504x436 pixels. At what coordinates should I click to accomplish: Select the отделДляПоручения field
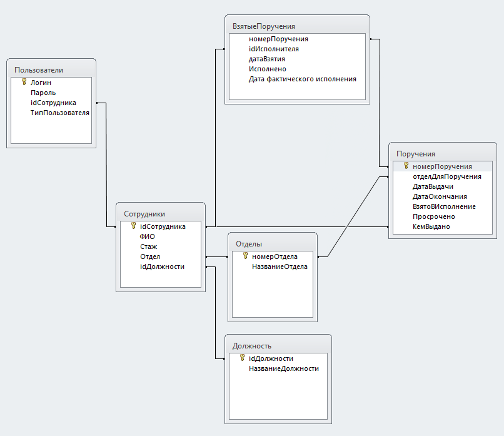point(447,176)
